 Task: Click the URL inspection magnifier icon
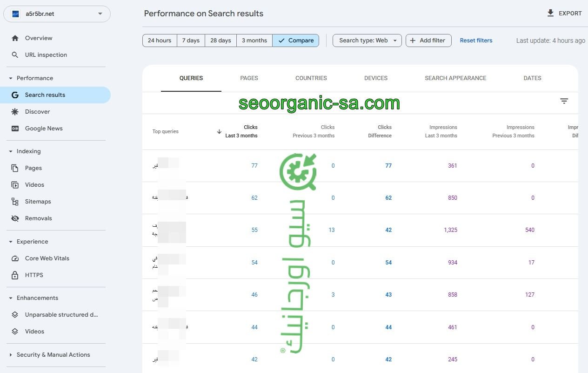15,55
